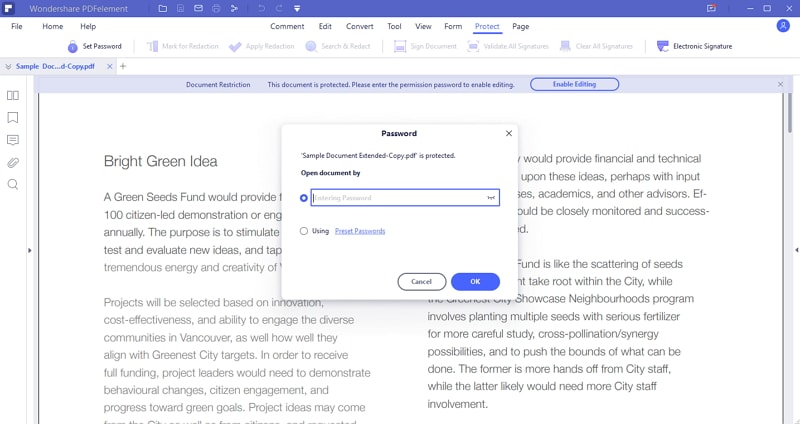
Task: Switch to the Edit tab
Action: point(325,26)
